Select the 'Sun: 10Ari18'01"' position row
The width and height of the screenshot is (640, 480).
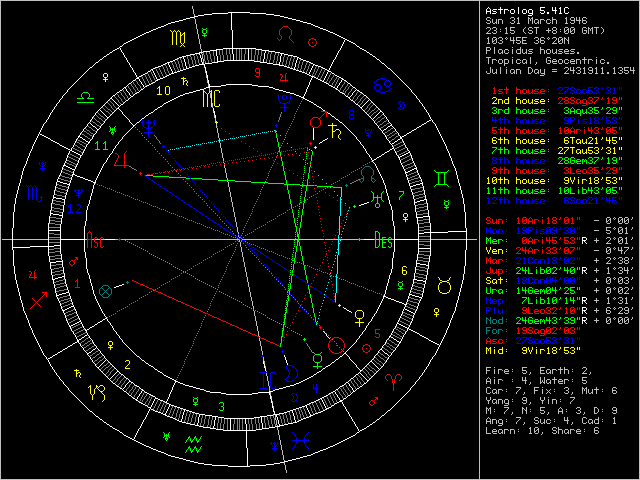(560, 221)
